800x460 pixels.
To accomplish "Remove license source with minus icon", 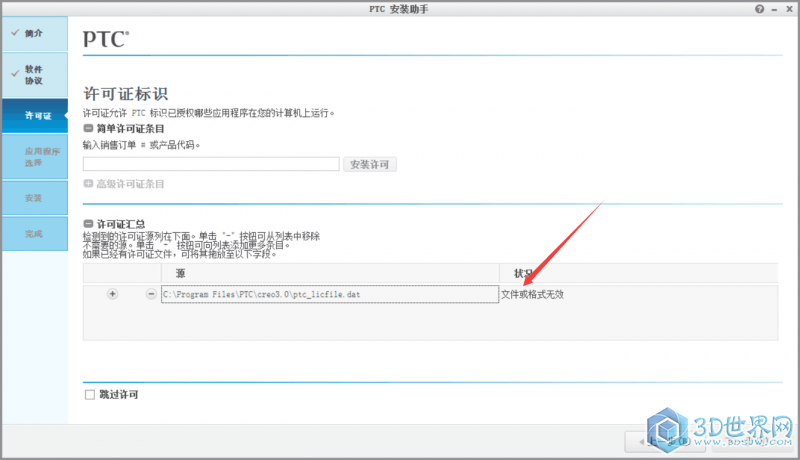I will tap(151, 294).
